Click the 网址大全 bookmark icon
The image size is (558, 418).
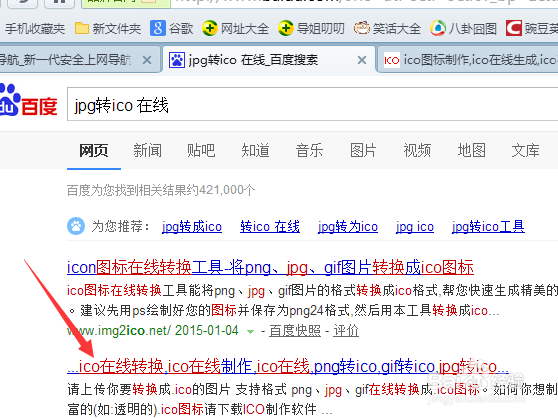tap(210, 28)
